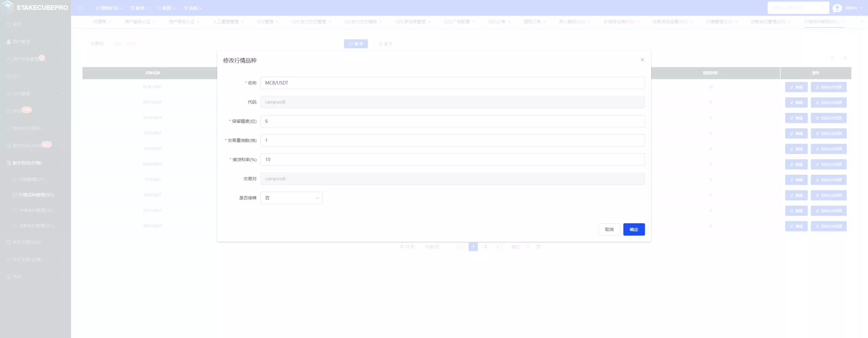The height and width of the screenshot is (338, 868).
Task: Expand 外汇交易(合约) in the sidebar
Action: 35,242
